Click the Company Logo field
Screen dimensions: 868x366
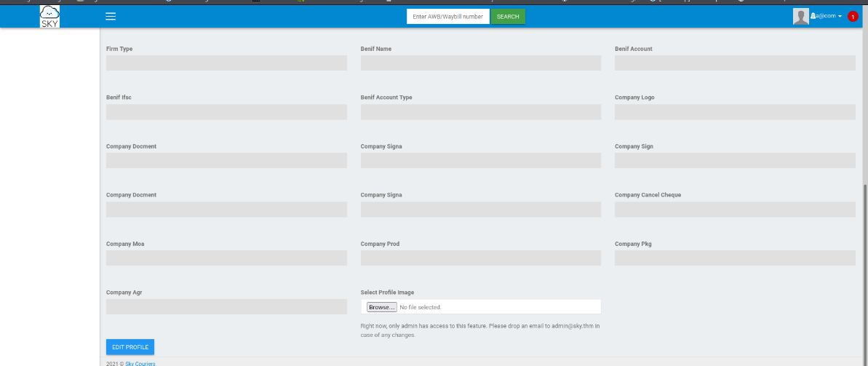tap(735, 112)
